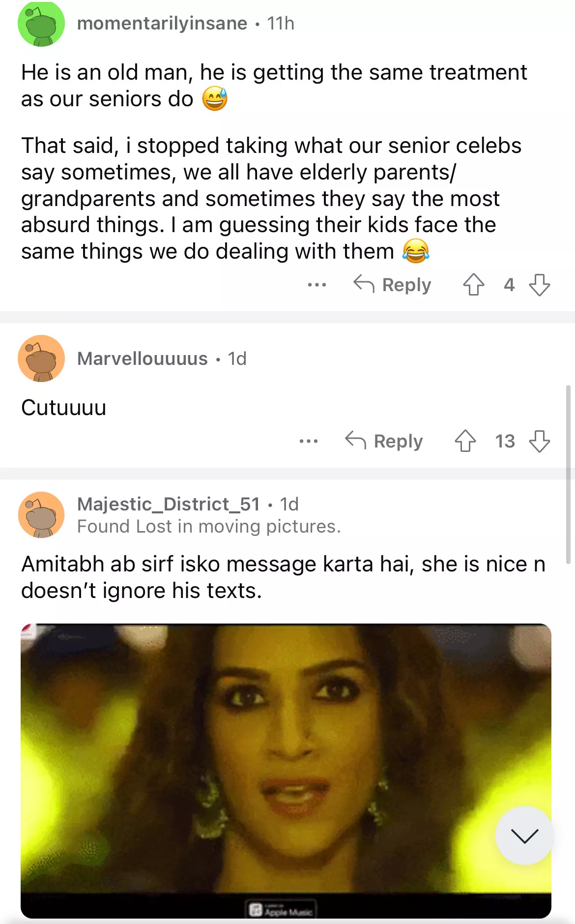575x924 pixels.
Task: Downvote the Cutuuuu comment
Action: pyautogui.click(x=539, y=441)
